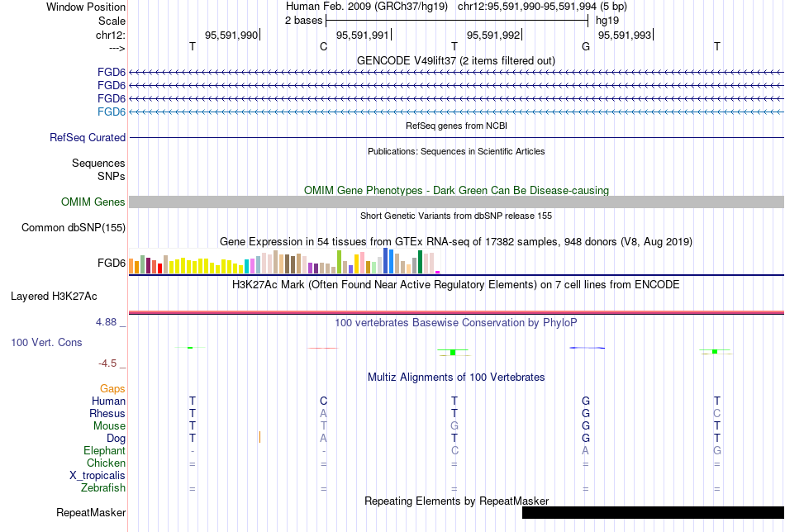Screen dimensions: 785x532
Task: Click the position marker 95,591,993
Action: pyautogui.click(x=625, y=35)
